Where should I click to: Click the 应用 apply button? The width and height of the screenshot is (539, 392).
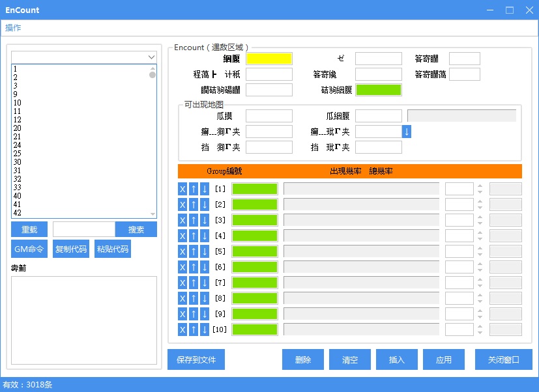point(444,359)
